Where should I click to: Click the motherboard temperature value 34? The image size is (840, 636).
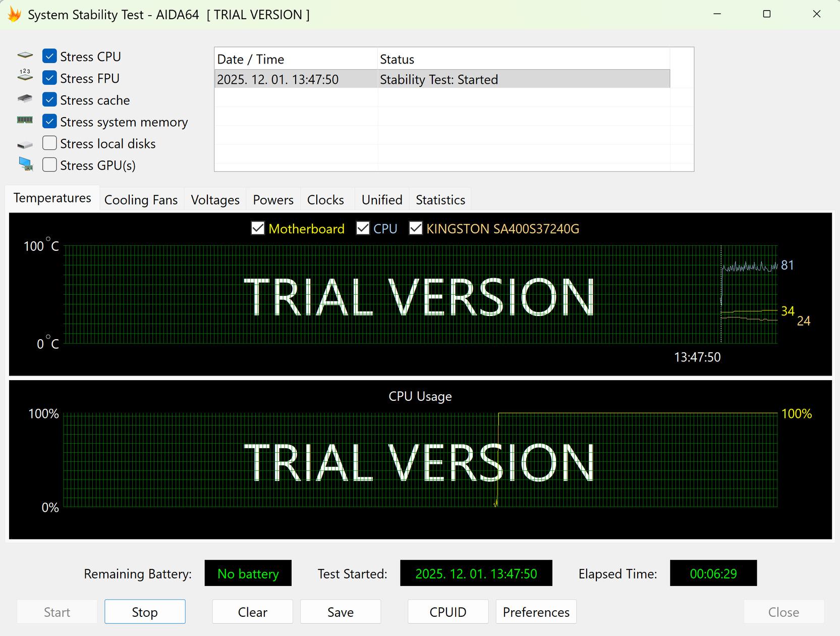click(x=788, y=311)
